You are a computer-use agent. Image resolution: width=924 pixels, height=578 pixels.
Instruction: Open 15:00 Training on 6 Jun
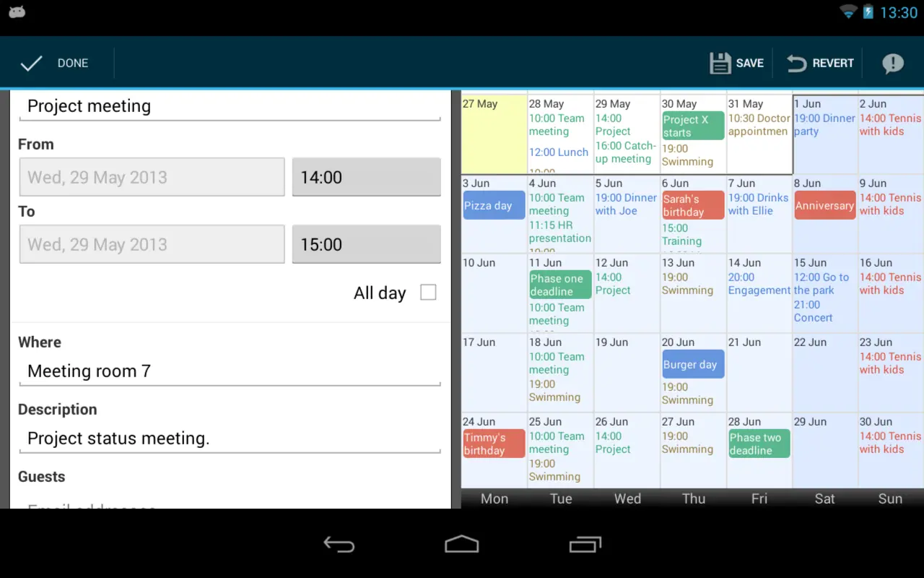pos(681,235)
